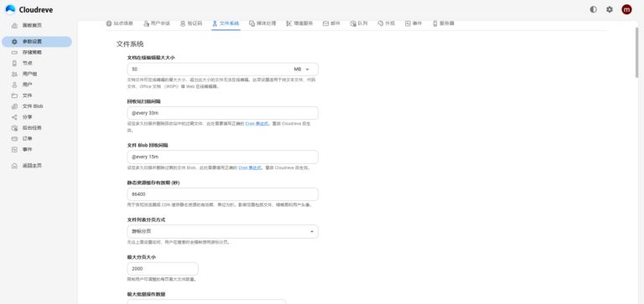Screen dimensions: 644x304
Task: Open 事件 events icon in sidebar
Action: [15, 149]
